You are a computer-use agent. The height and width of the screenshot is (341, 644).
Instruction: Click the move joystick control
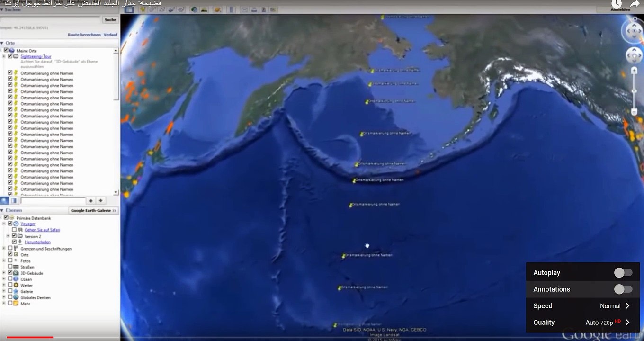634,55
